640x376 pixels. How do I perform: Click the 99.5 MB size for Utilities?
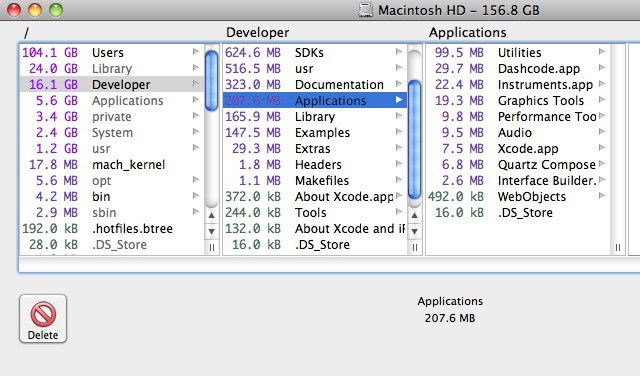pos(459,52)
